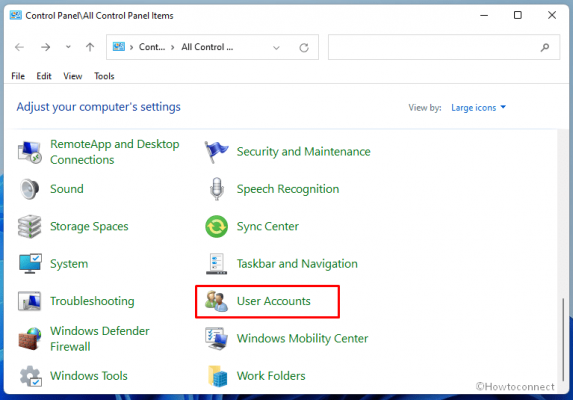Viewport: 573px width, 400px height.
Task: Open Taskbar and Navigation link
Action: (x=297, y=264)
